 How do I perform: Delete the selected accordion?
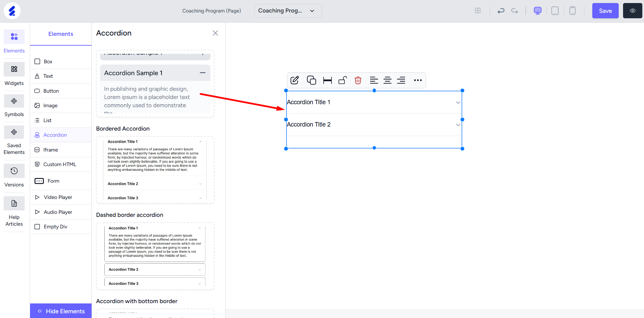(358, 80)
